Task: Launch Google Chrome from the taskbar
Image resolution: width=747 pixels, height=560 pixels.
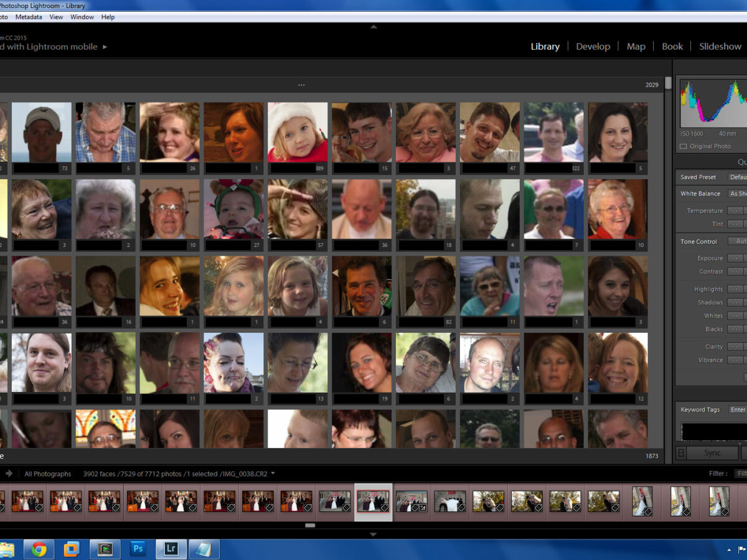Action: coord(39,549)
